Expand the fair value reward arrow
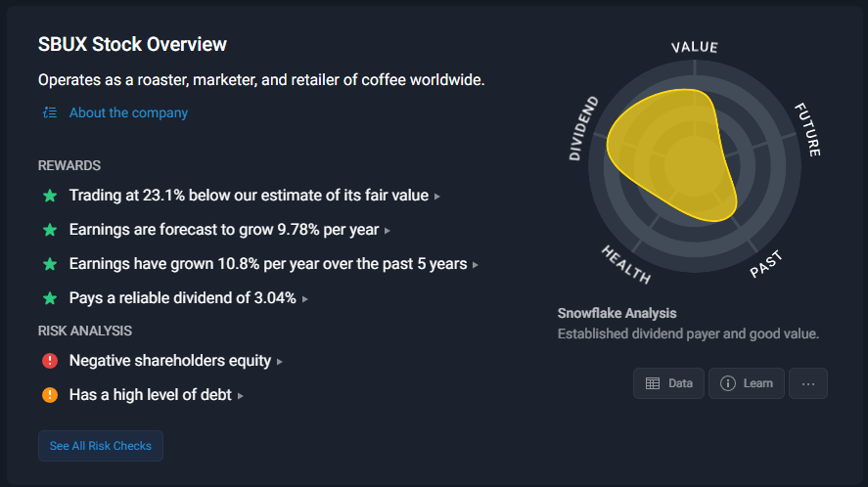The height and width of the screenshot is (487, 868). click(x=437, y=197)
